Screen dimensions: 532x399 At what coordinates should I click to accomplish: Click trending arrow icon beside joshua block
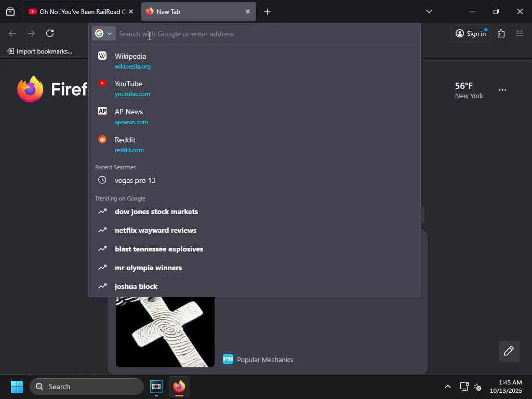coord(102,286)
